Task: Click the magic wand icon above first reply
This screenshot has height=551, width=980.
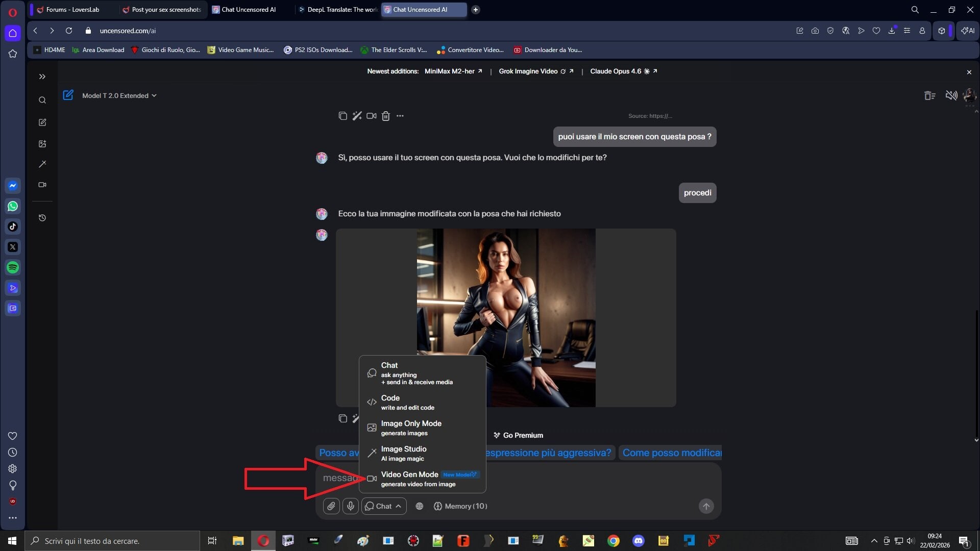Action: 357,116
